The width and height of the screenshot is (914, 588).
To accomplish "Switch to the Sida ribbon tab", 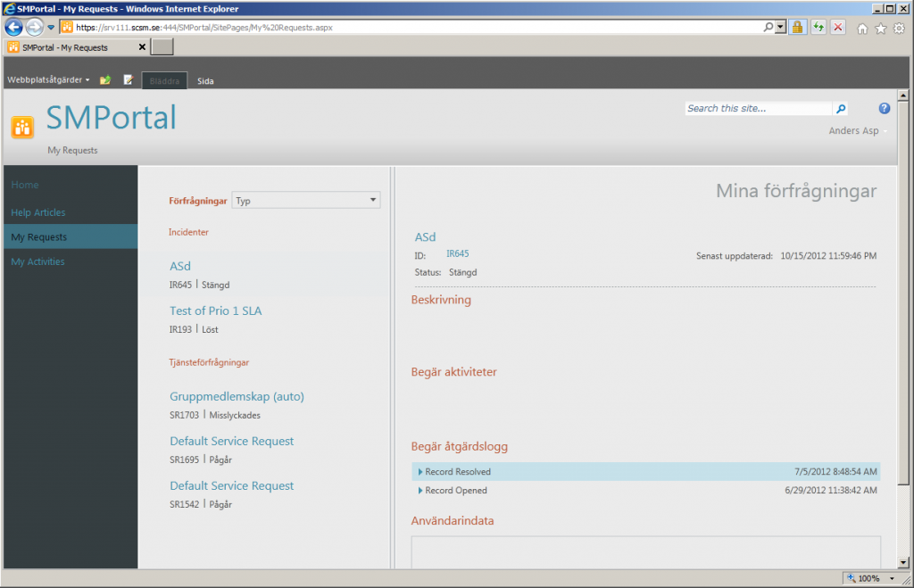I will (x=205, y=81).
